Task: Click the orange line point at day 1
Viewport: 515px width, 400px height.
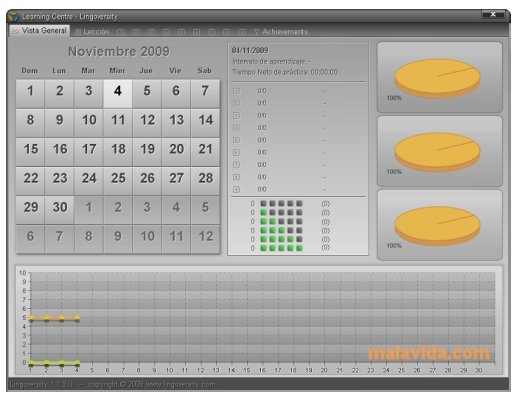Action: [31, 318]
